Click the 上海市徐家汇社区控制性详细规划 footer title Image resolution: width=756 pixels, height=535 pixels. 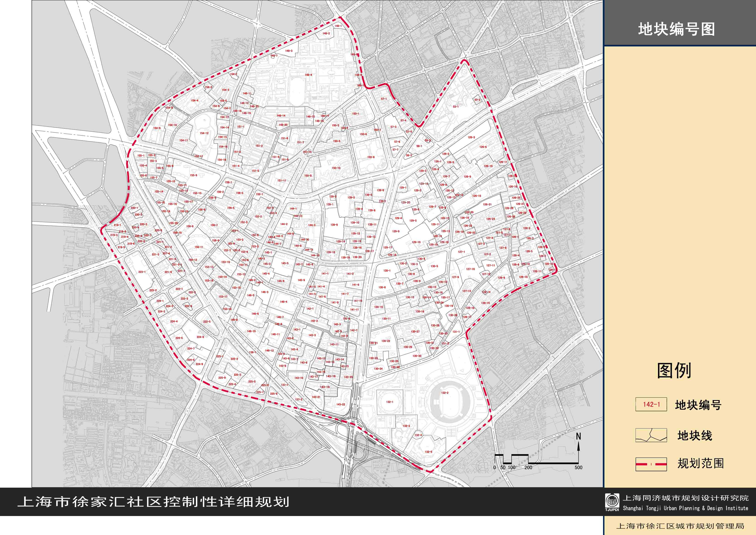tap(153, 502)
